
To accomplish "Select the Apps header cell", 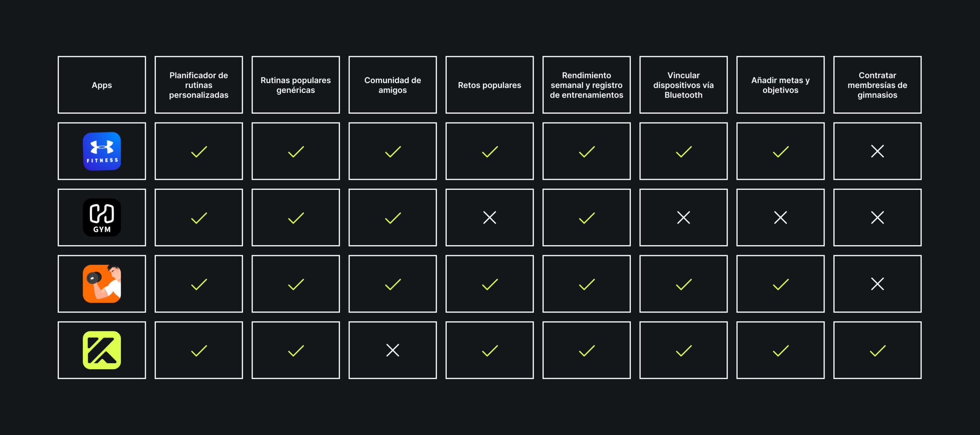I will tap(102, 85).
